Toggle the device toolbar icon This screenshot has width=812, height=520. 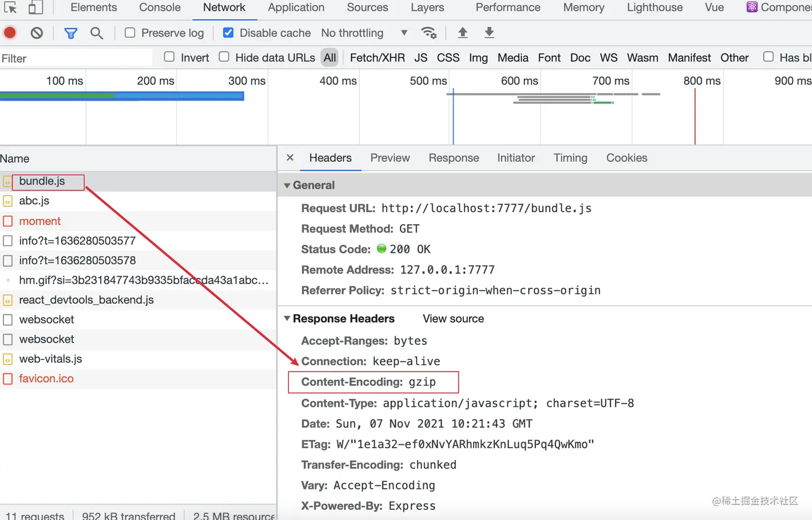coord(35,8)
